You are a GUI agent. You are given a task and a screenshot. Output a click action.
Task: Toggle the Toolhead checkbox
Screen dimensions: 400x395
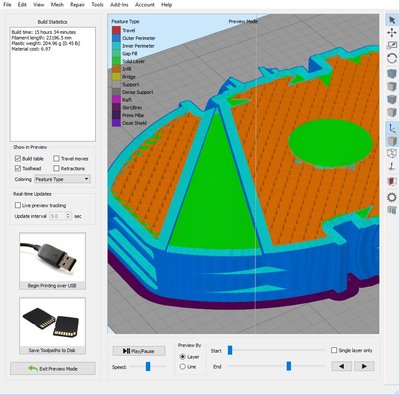tap(18, 168)
